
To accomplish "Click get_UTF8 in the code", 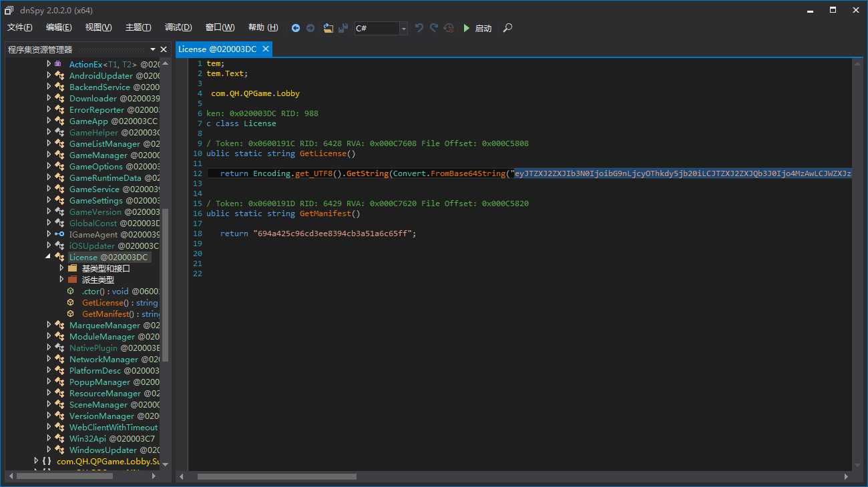I will (314, 173).
